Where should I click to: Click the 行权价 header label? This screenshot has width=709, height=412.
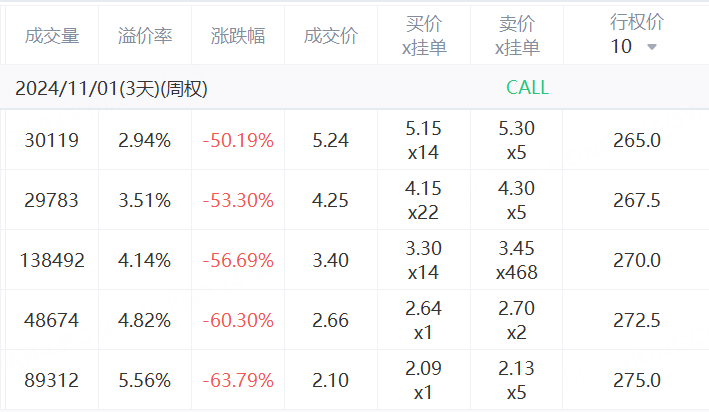click(636, 22)
